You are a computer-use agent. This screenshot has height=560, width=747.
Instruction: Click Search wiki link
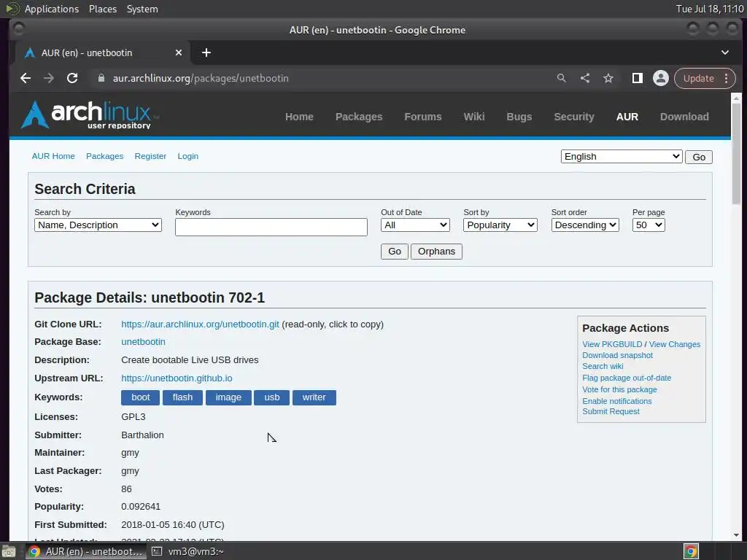point(603,366)
